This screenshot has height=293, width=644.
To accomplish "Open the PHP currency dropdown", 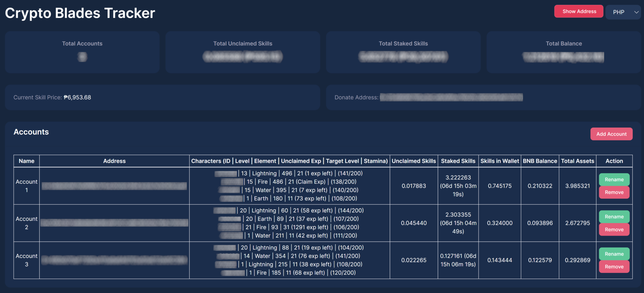I will tap(623, 12).
